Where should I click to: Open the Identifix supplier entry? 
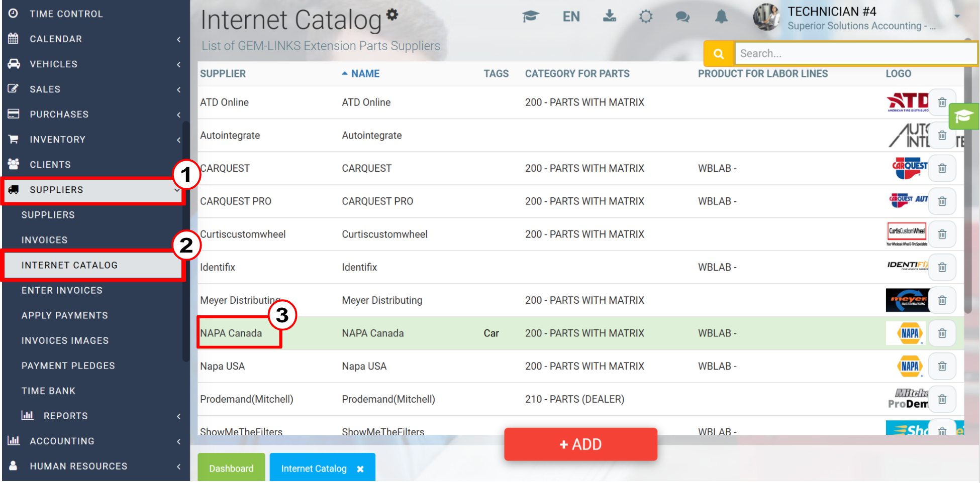click(218, 268)
